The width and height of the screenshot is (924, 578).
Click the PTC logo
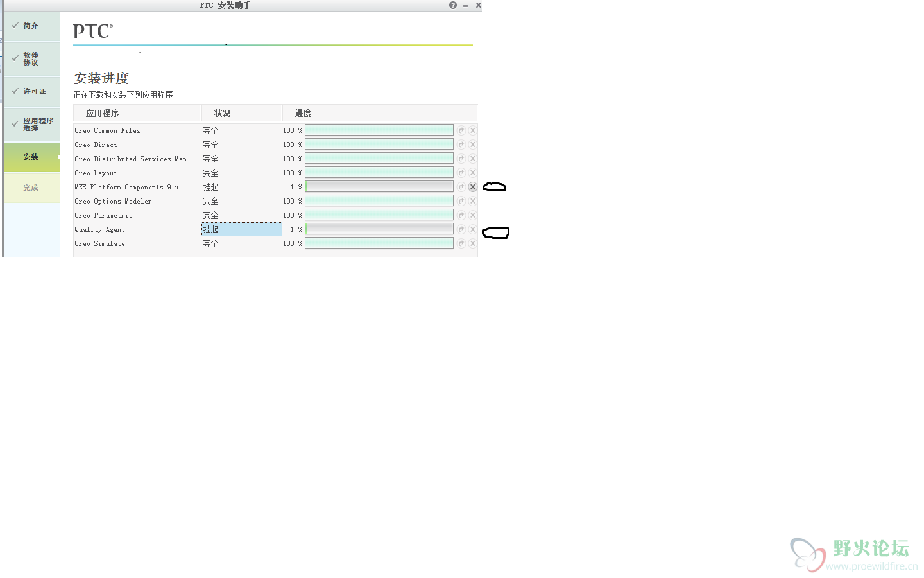93,31
